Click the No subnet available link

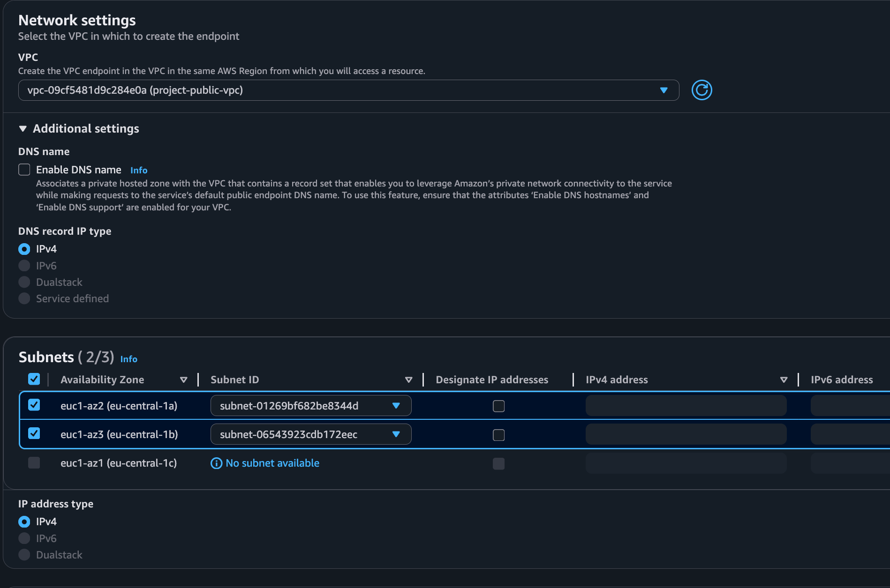coord(272,463)
